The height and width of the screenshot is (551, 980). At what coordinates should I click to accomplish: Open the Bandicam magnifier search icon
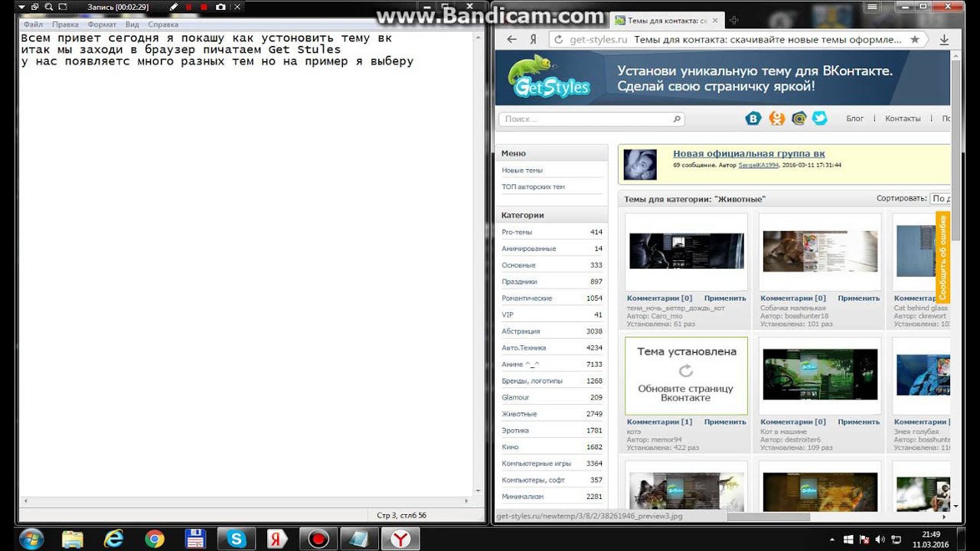click(x=49, y=7)
